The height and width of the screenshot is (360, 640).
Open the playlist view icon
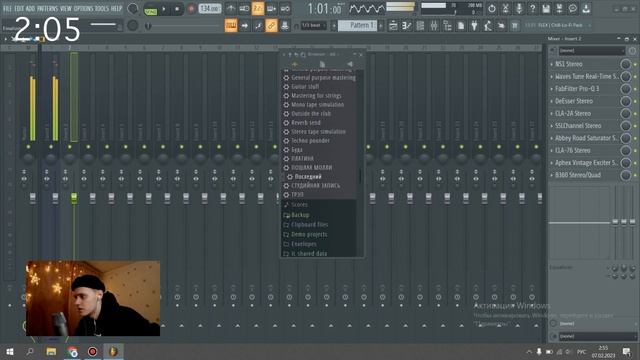pos(393,26)
